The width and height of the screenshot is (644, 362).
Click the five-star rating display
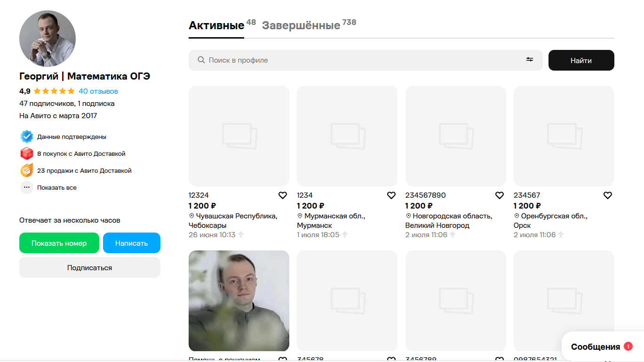pos(54,91)
